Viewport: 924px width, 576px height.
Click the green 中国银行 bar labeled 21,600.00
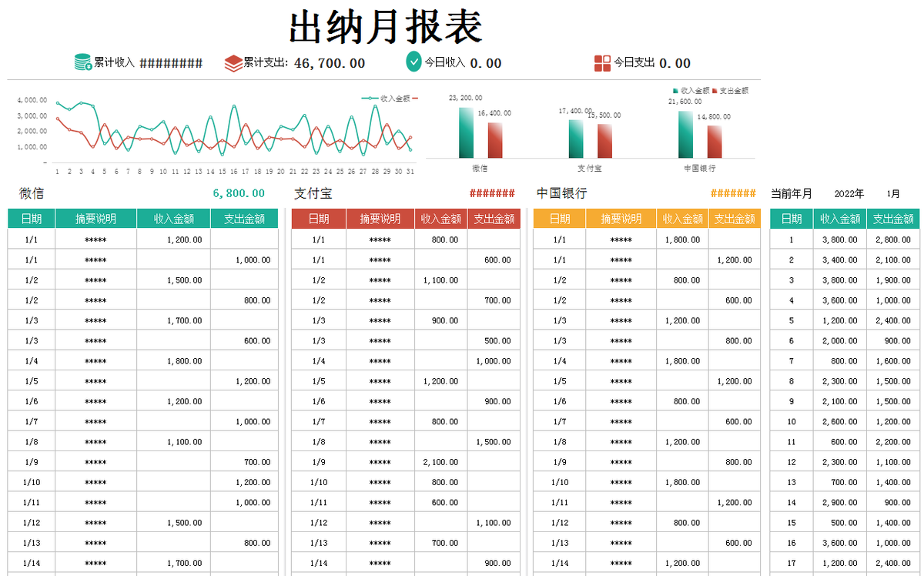click(685, 135)
